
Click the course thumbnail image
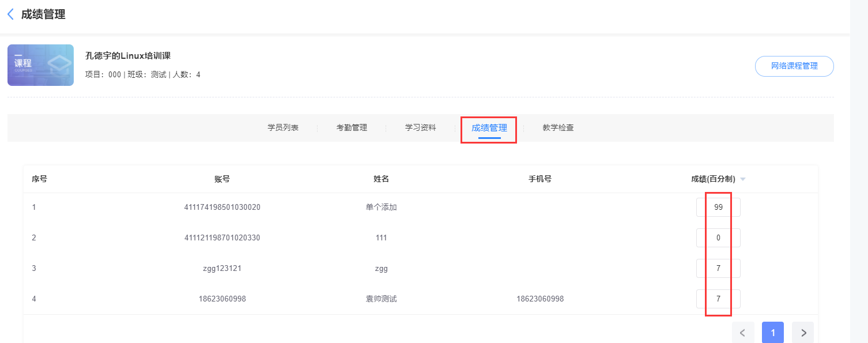(x=40, y=65)
